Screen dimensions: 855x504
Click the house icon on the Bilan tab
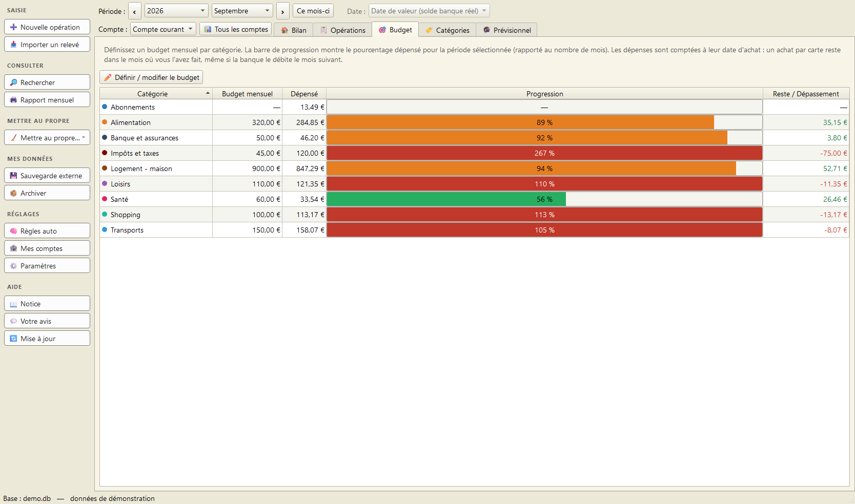284,30
